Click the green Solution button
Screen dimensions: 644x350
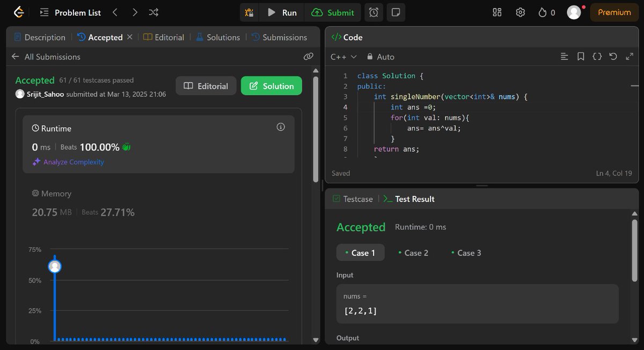click(272, 86)
